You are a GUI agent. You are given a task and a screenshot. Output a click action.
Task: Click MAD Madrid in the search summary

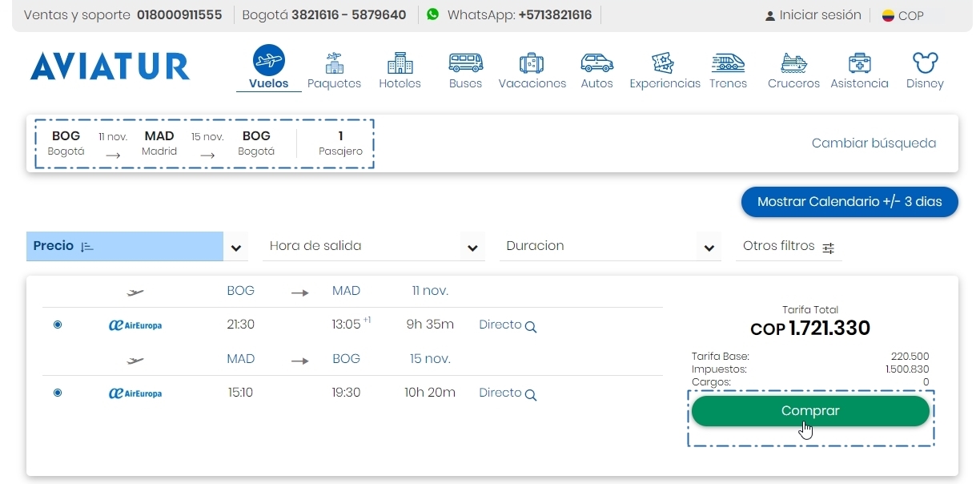(x=159, y=143)
